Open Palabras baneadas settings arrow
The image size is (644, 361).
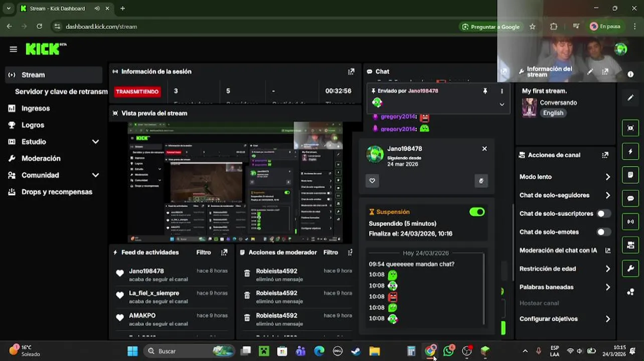coord(607,287)
